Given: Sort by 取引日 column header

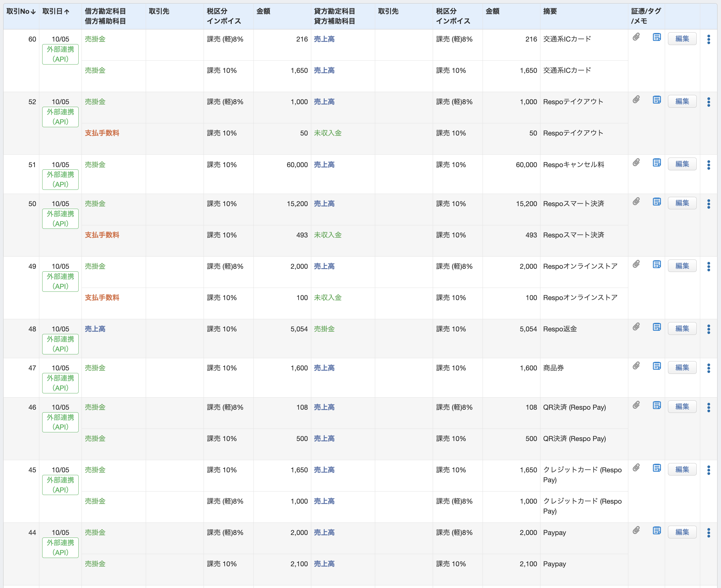Looking at the screenshot, I should coord(56,12).
